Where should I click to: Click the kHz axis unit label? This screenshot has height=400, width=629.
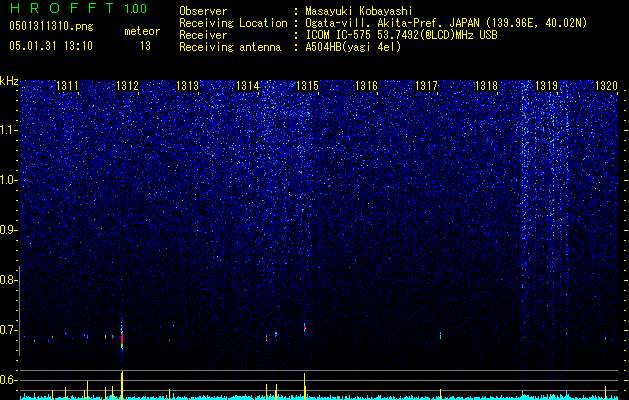tap(9, 81)
